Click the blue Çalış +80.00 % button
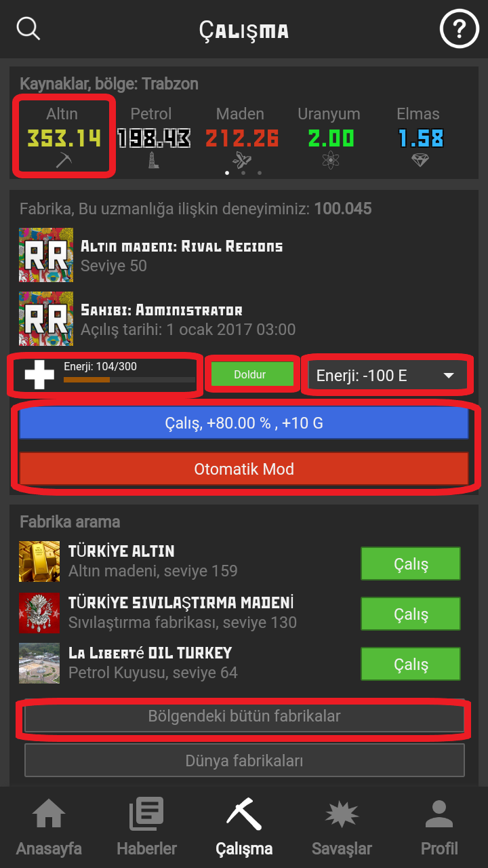Screen dimensions: 488x868 pos(244,424)
